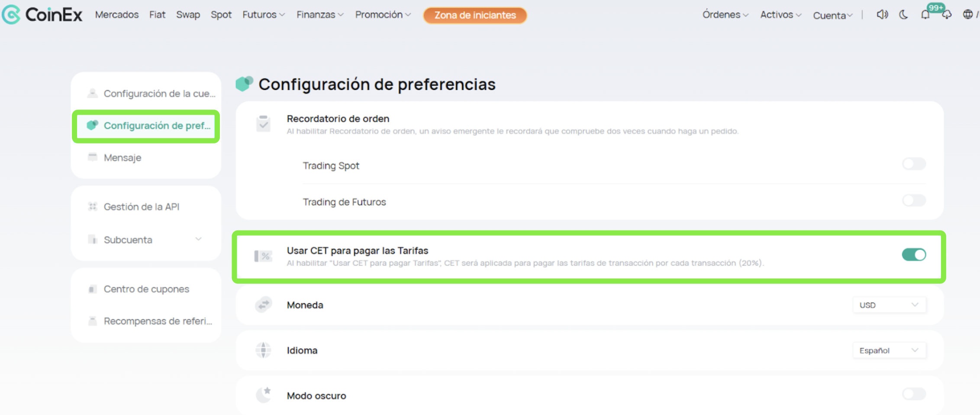The width and height of the screenshot is (980, 415).
Task: Expand the Subcuenta chevron
Action: [x=198, y=239]
